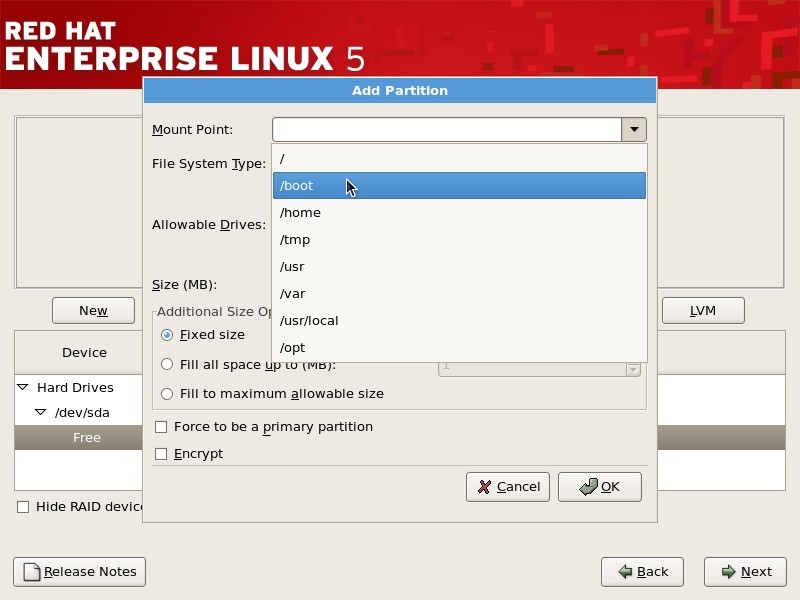Click the OK return-arrow icon

coord(588,486)
